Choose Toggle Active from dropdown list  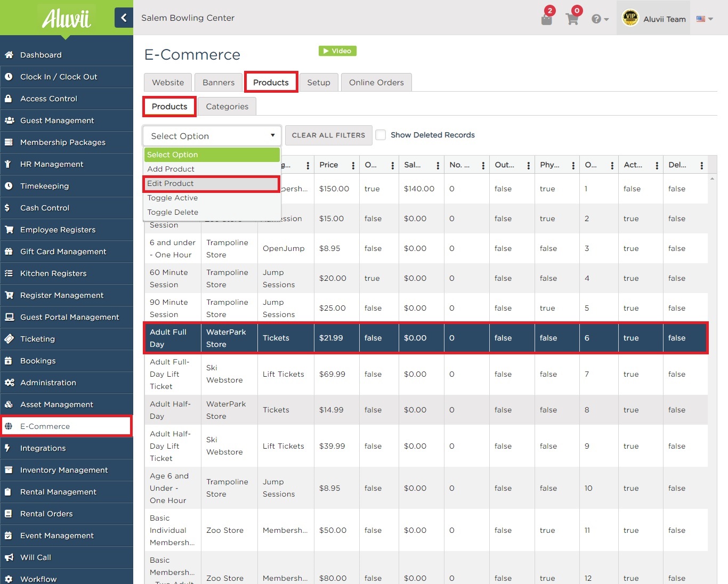[212, 198]
